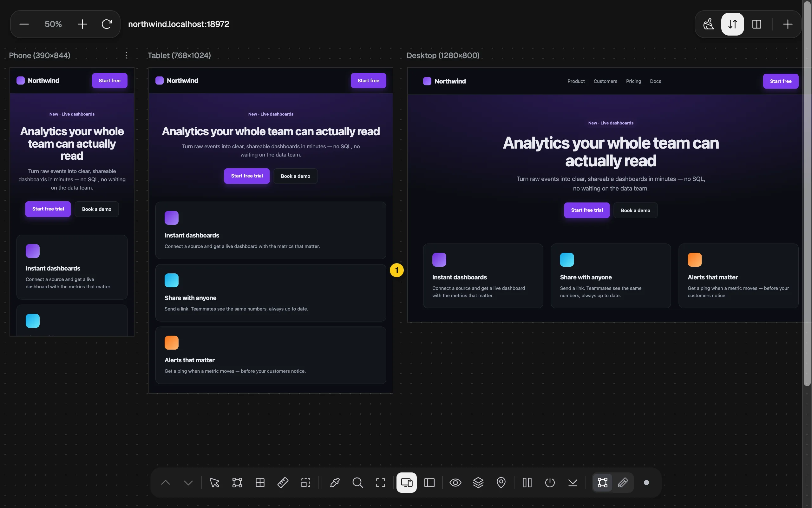Click the record dot at toolbar end
The height and width of the screenshot is (508, 812).
646,483
